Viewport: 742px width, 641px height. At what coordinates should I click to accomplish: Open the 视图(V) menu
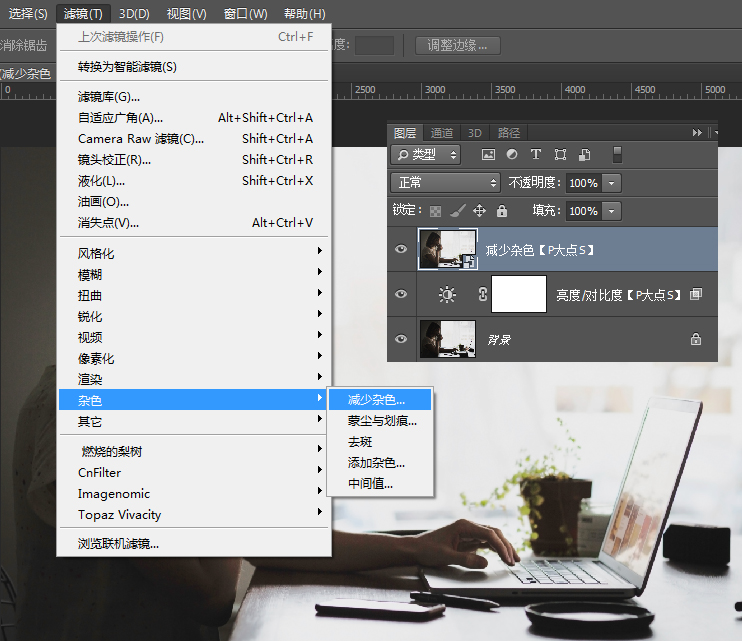186,14
